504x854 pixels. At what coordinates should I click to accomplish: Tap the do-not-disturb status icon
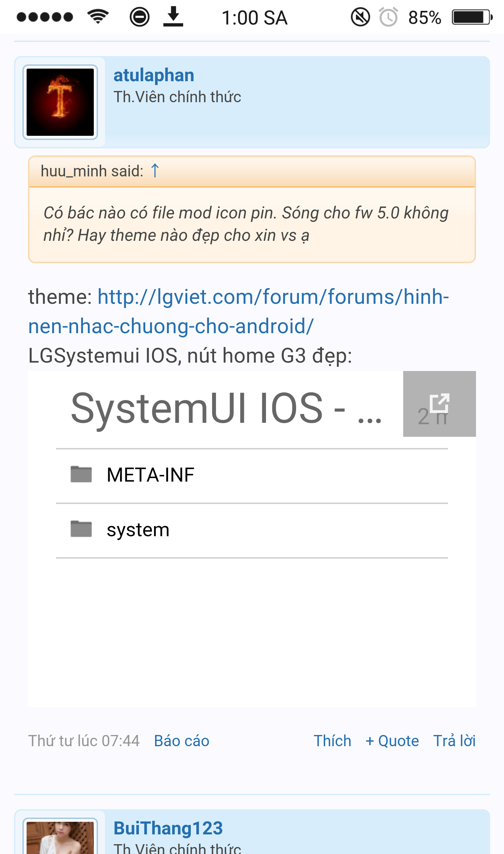point(139,17)
